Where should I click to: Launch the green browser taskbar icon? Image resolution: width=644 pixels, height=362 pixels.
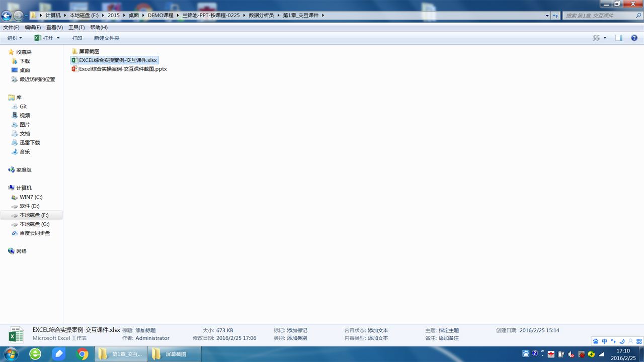[x=35, y=354]
